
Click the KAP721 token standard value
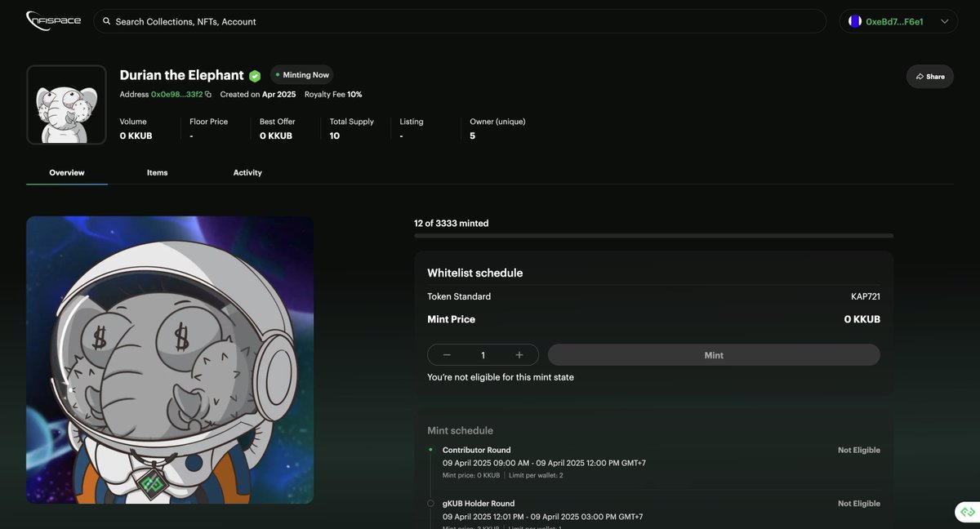(x=866, y=296)
